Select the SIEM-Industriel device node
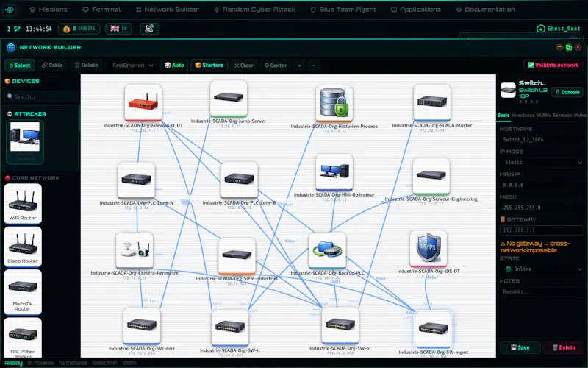This screenshot has height=368, width=588. (237, 255)
